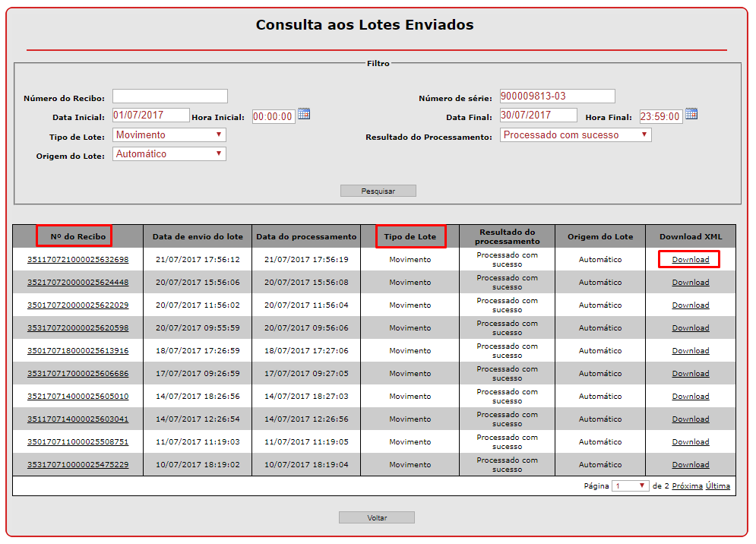Download XML for lot sent 21/07/2017 17:56:12

(x=691, y=259)
